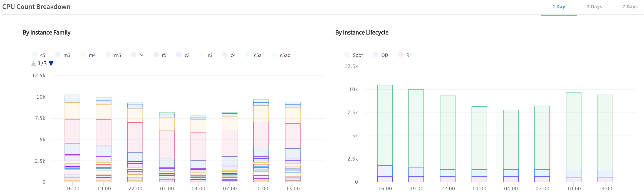
Task: Toggle the RI lifecycle legend circle
Action: 401,55
